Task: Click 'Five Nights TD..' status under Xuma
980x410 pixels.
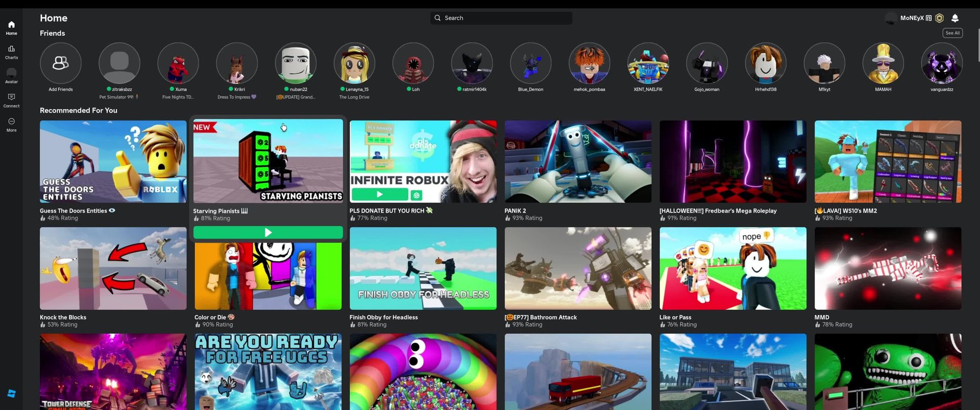Action: tap(178, 97)
